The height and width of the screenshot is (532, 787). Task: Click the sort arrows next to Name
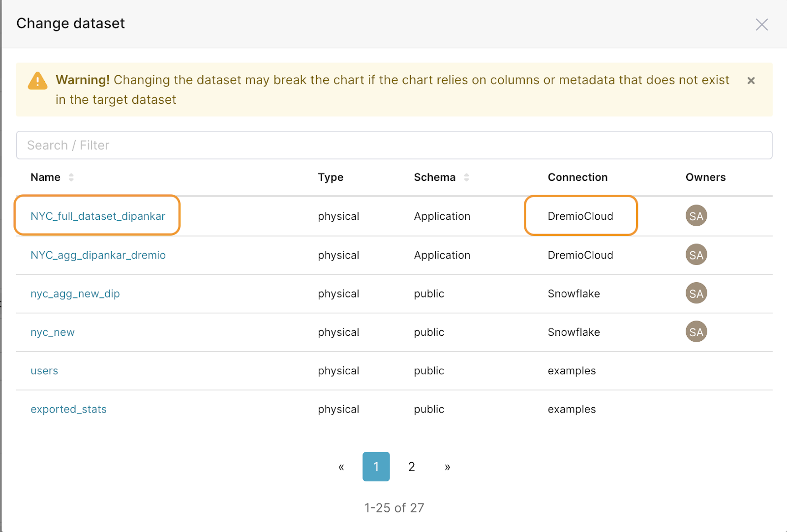pyautogui.click(x=72, y=177)
